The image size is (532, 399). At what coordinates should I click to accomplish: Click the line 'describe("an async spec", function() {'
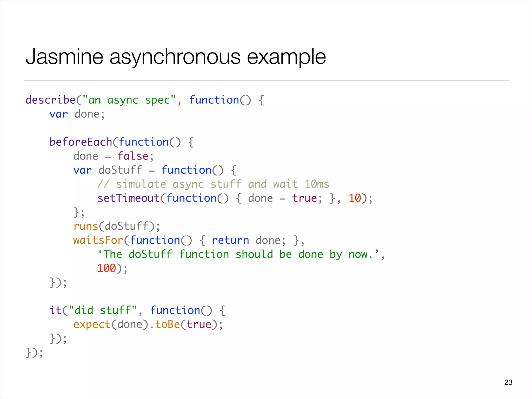pyautogui.click(x=145, y=100)
